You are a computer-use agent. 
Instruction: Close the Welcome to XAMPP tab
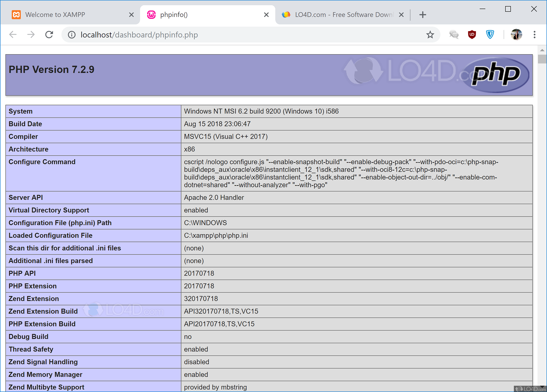[x=131, y=14]
